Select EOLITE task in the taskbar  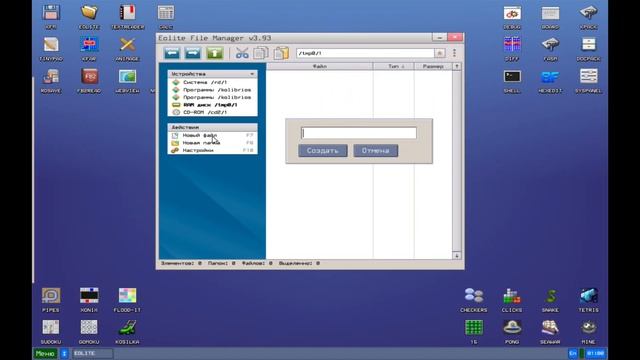tap(93, 353)
